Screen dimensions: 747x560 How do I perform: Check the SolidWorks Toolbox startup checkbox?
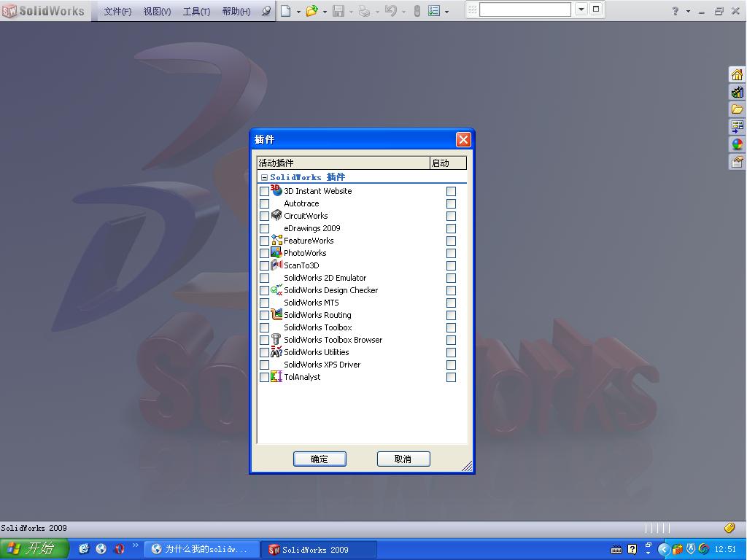coord(451,327)
